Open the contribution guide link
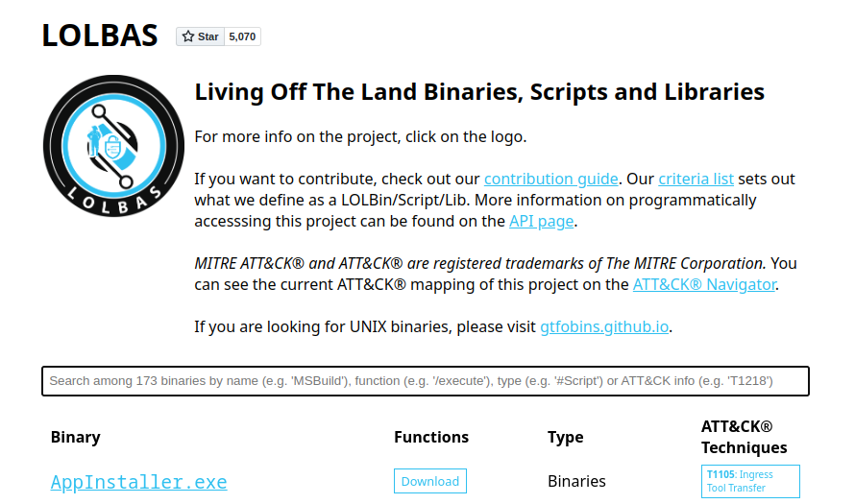This screenshot has height=504, width=855. point(550,179)
